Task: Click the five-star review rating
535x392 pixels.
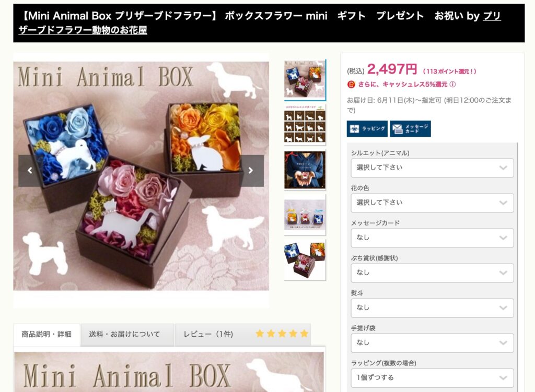Action: tap(282, 334)
